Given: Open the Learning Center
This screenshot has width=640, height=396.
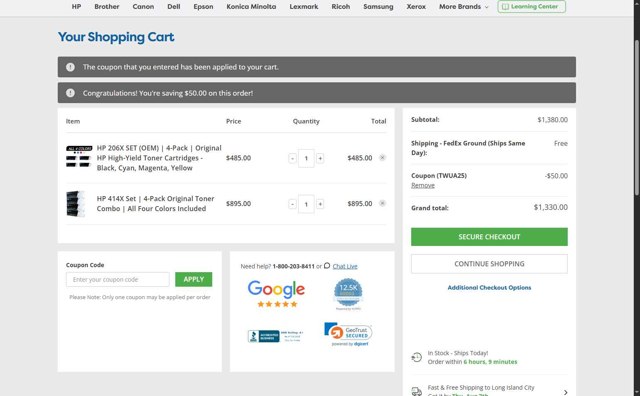Looking at the screenshot, I should pos(531,7).
